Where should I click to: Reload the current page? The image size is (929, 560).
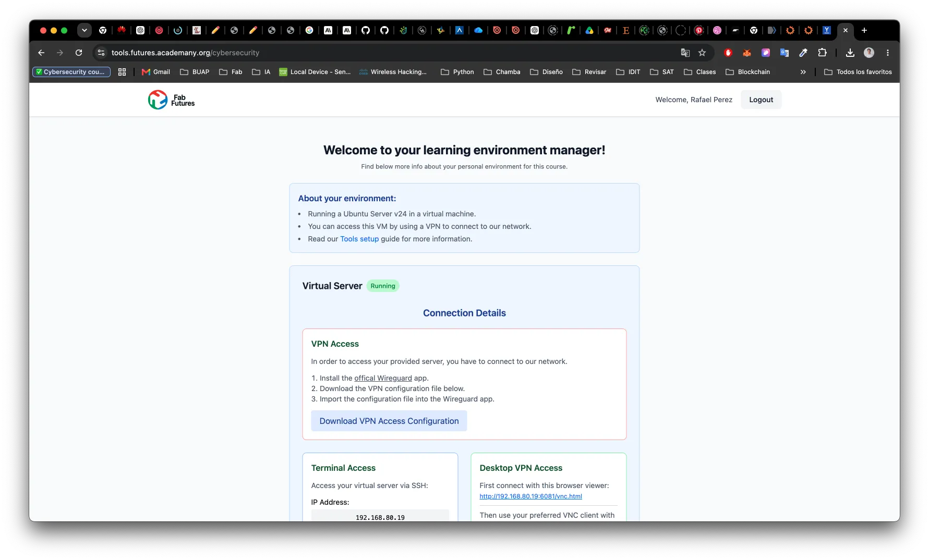79,53
